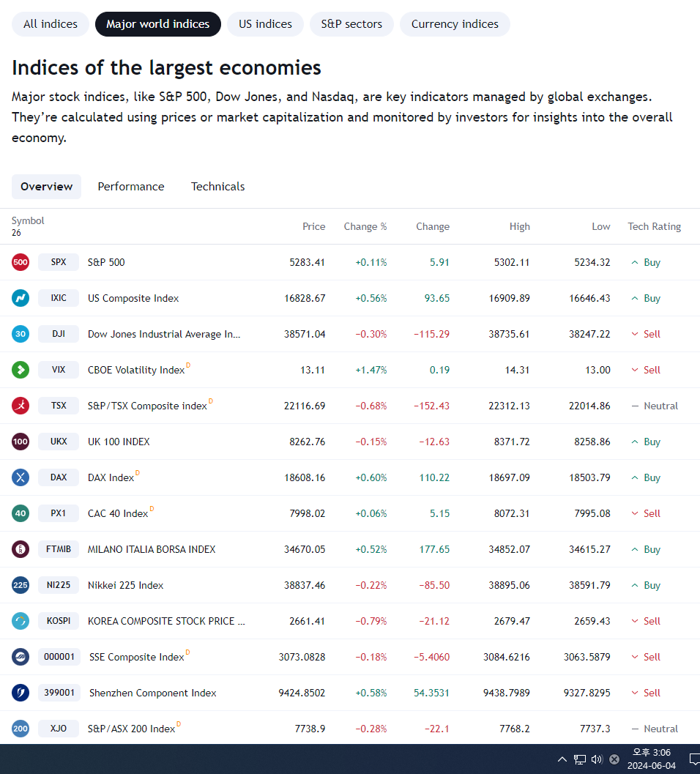Open the CBOE Volatility Index name link
This screenshot has height=774, width=700.
[x=136, y=371]
